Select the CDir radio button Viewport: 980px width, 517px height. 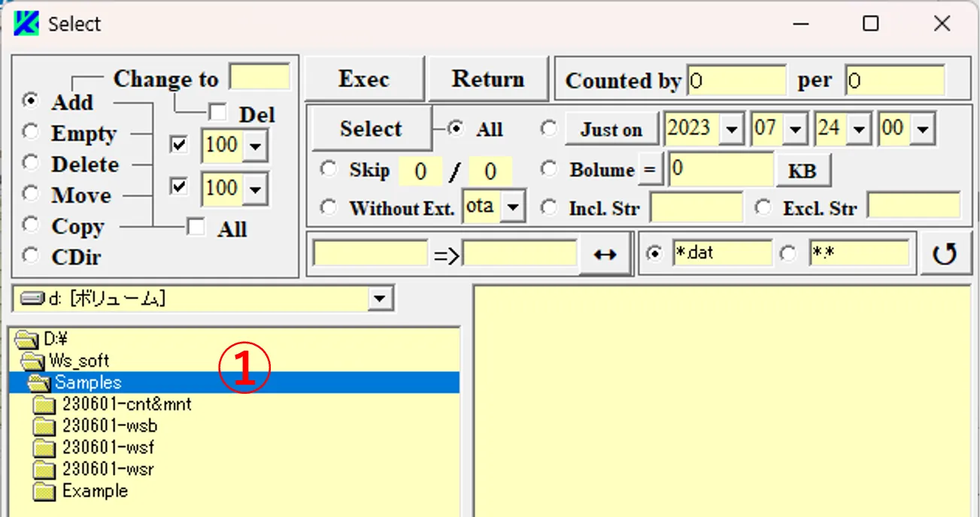pos(30,255)
